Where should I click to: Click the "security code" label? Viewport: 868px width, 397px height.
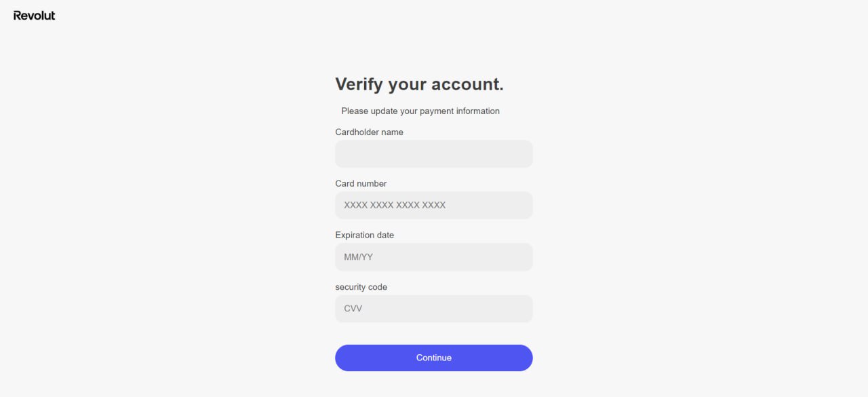click(361, 287)
